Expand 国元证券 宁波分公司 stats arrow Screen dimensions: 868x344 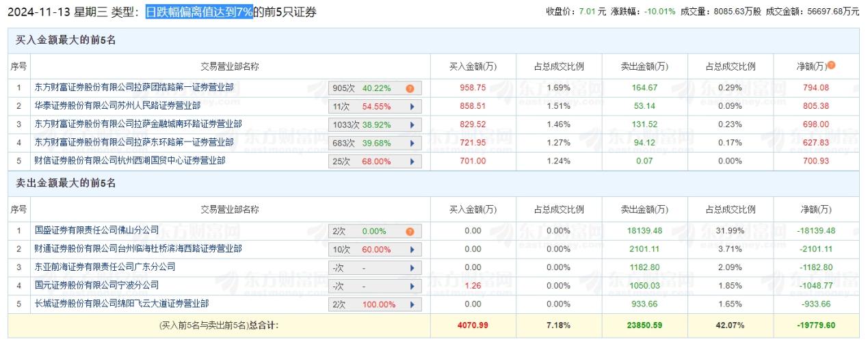[412, 287]
